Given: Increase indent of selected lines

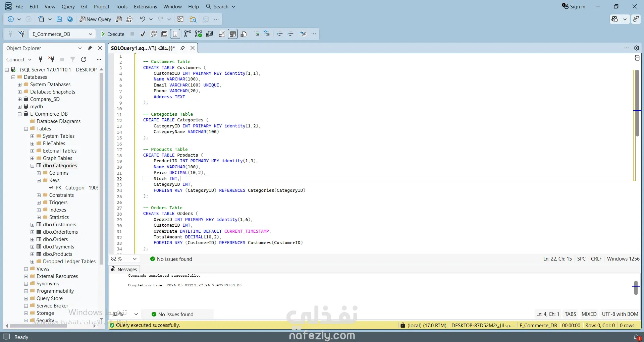Looking at the screenshot, I should 290,34.
